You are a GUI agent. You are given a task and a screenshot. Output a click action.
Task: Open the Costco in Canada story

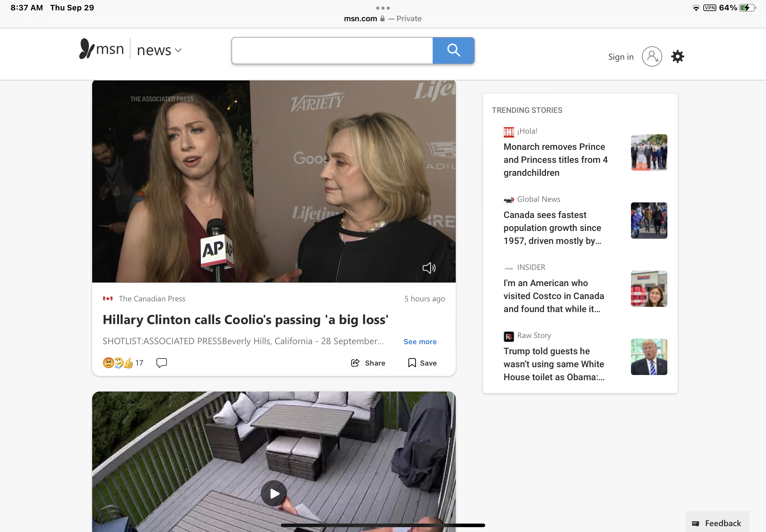point(554,296)
